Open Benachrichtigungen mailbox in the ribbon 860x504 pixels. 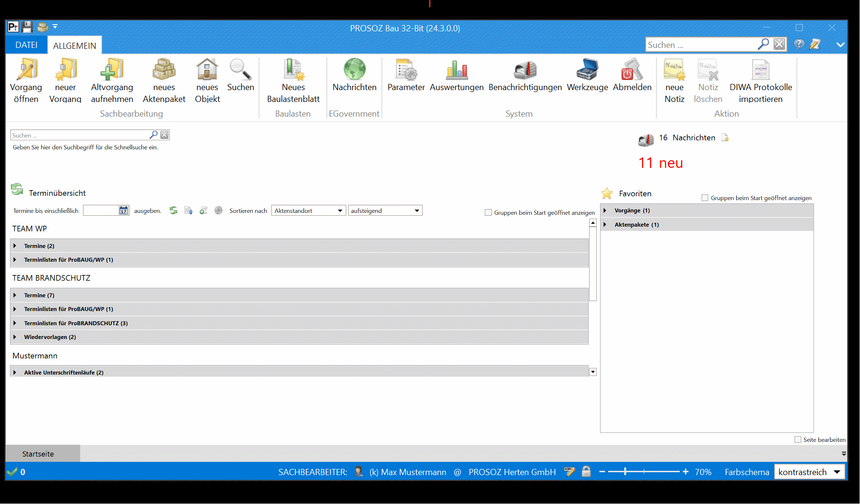point(525,75)
